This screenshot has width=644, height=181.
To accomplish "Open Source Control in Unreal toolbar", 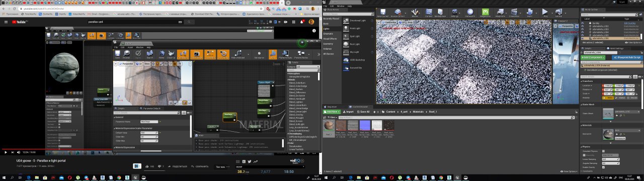I will (397, 13).
